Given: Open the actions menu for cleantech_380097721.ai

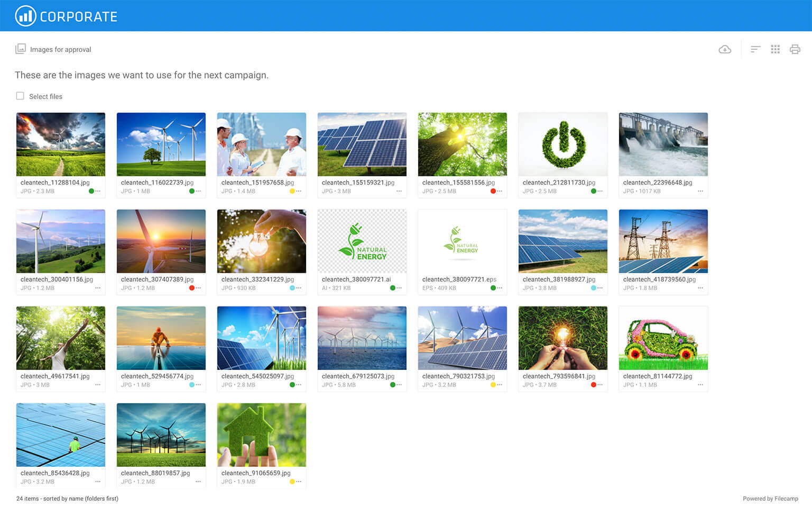Looking at the screenshot, I should tap(399, 288).
